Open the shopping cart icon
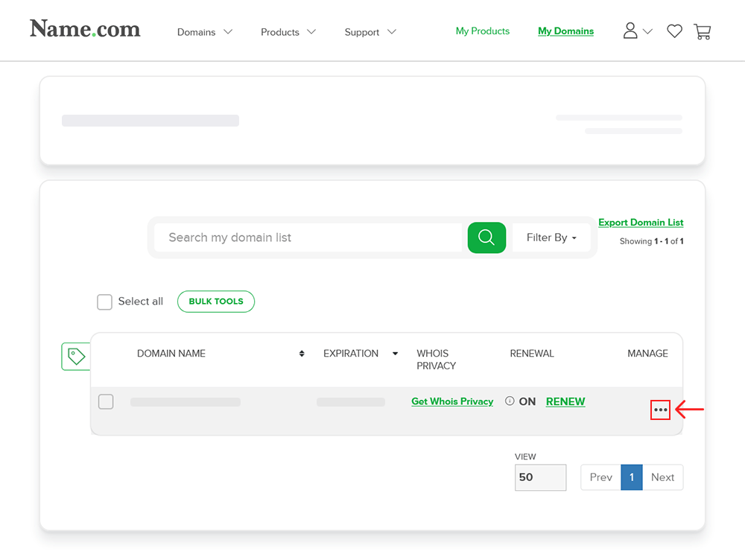The width and height of the screenshot is (745, 560). pos(703,31)
